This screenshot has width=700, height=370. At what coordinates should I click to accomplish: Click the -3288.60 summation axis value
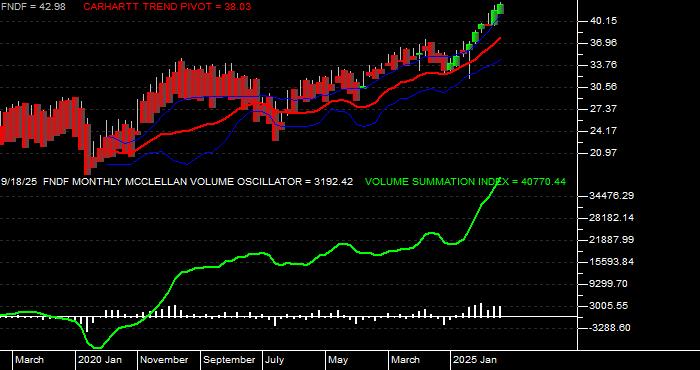tap(609, 328)
